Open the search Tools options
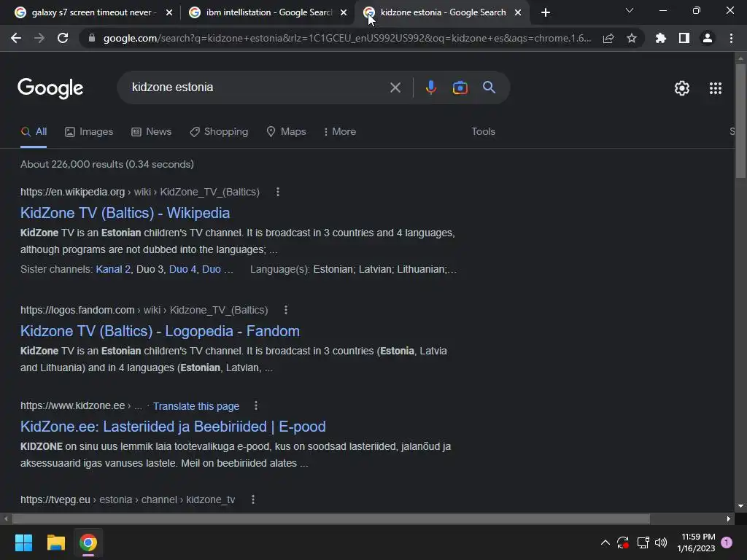The width and height of the screenshot is (747, 560). [x=483, y=132]
